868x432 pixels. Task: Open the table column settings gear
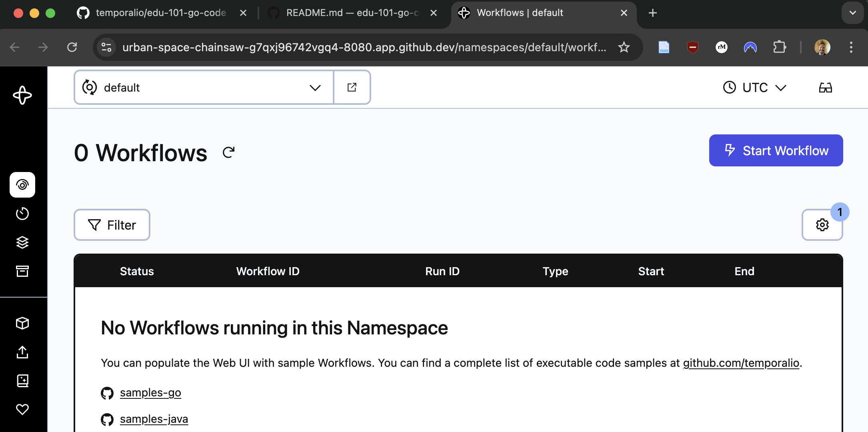pyautogui.click(x=822, y=225)
